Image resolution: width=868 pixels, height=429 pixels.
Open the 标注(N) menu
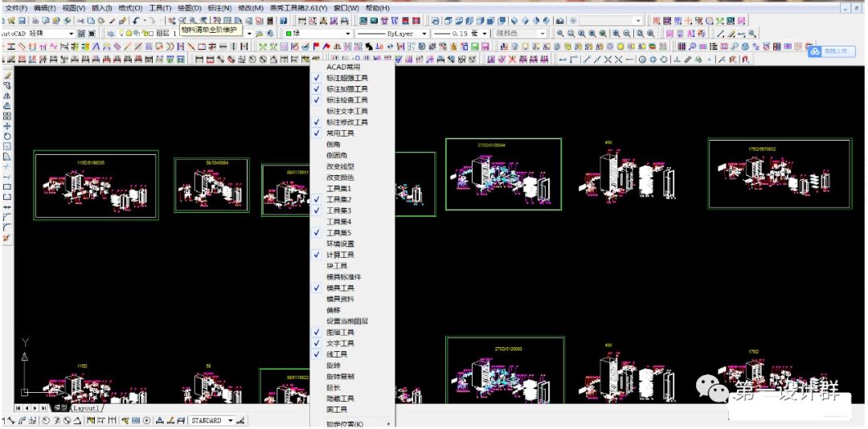(x=219, y=8)
